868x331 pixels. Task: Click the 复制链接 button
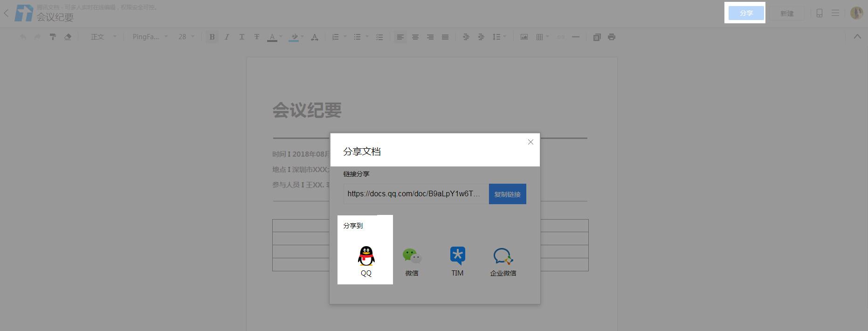point(507,194)
